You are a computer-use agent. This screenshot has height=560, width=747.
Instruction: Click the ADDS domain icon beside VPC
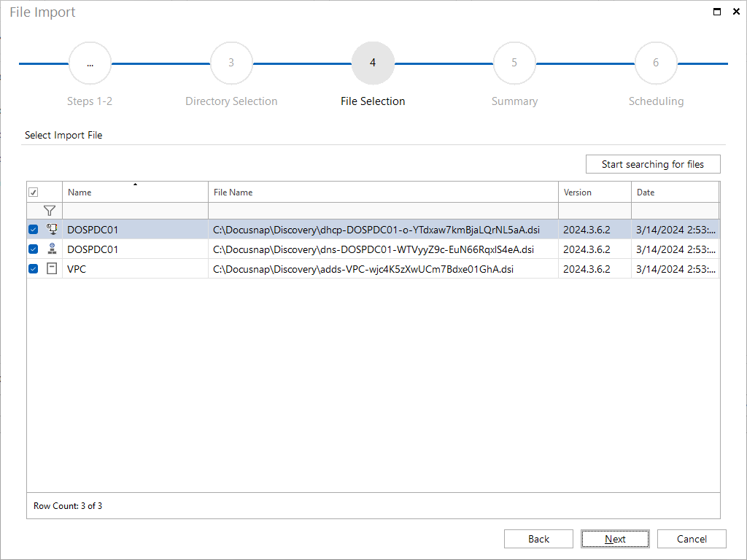(x=52, y=268)
